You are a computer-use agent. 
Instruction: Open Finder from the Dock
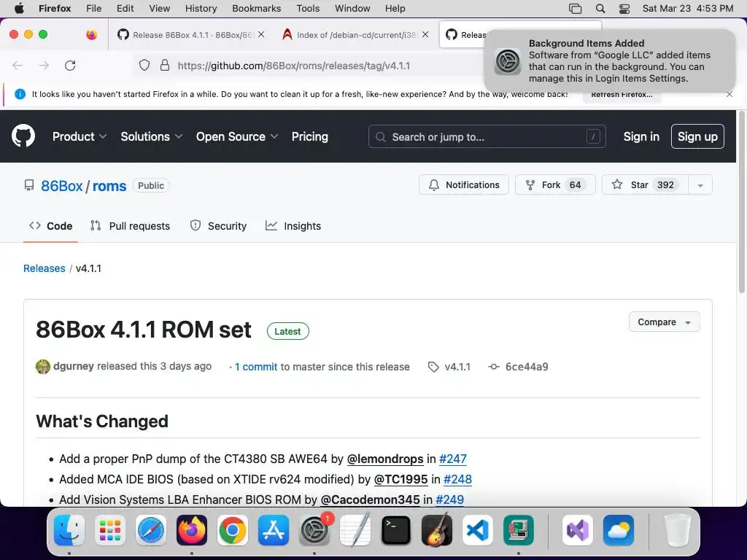coord(69,530)
